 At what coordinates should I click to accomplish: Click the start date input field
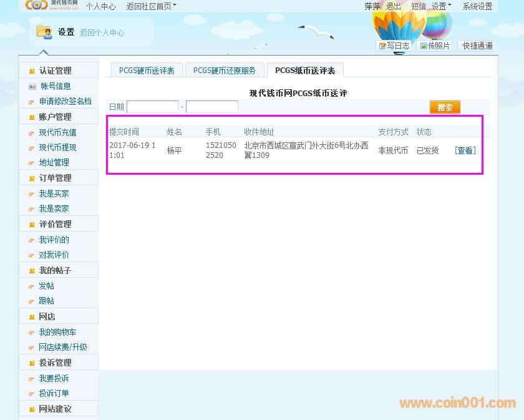(x=152, y=107)
